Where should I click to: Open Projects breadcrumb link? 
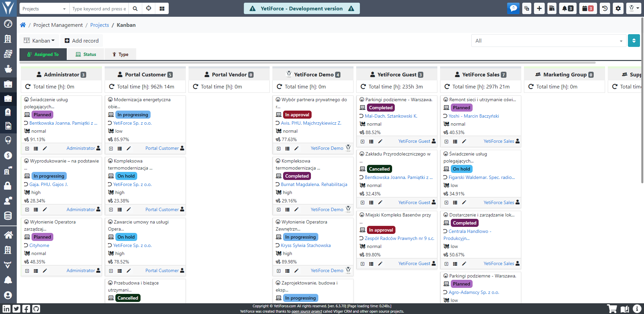(x=100, y=25)
